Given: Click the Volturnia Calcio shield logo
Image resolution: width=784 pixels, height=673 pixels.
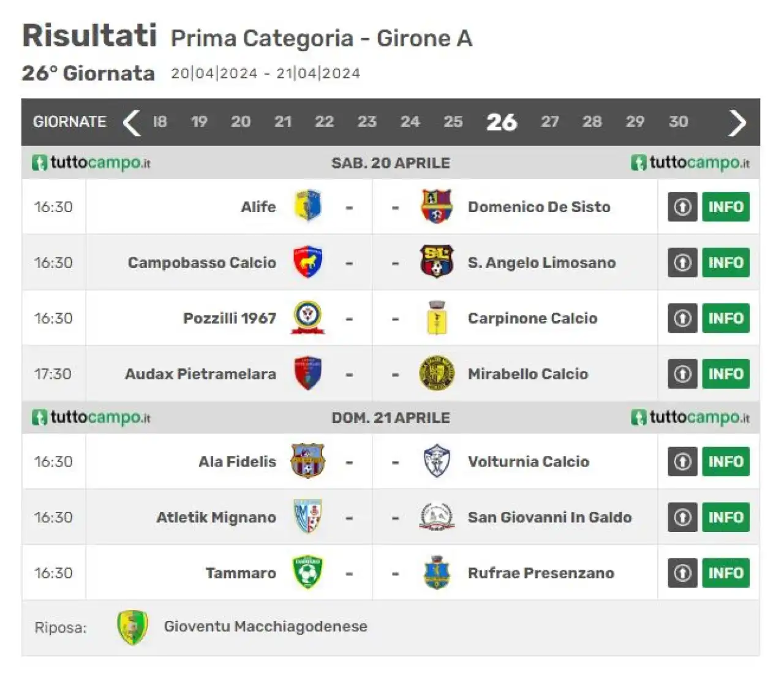Looking at the screenshot, I should coord(436,462).
